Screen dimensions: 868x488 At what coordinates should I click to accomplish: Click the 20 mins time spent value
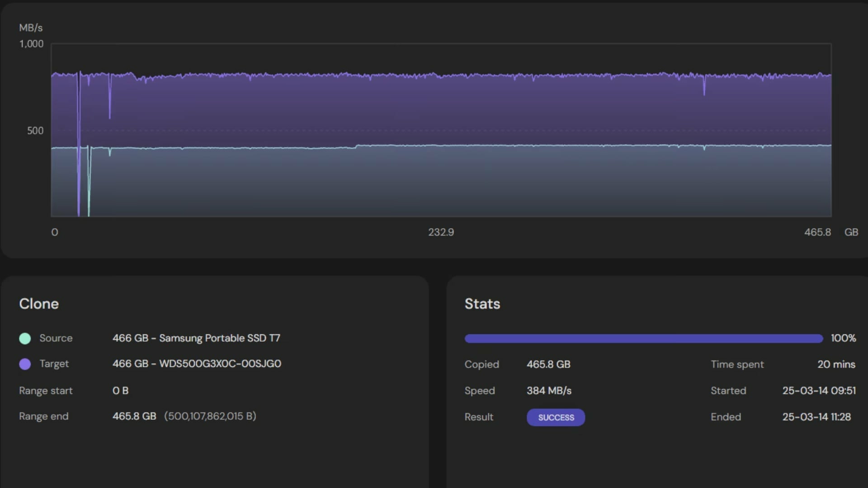pyautogui.click(x=836, y=364)
